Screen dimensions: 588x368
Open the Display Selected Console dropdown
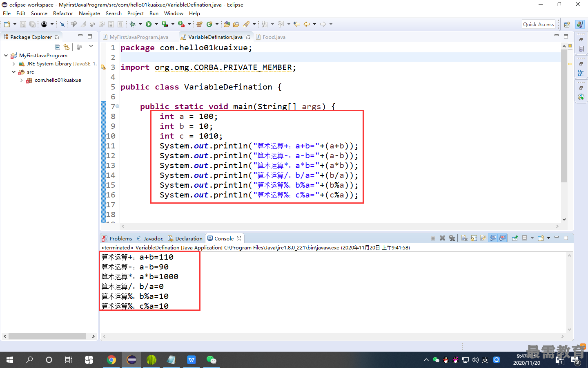pyautogui.click(x=532, y=238)
